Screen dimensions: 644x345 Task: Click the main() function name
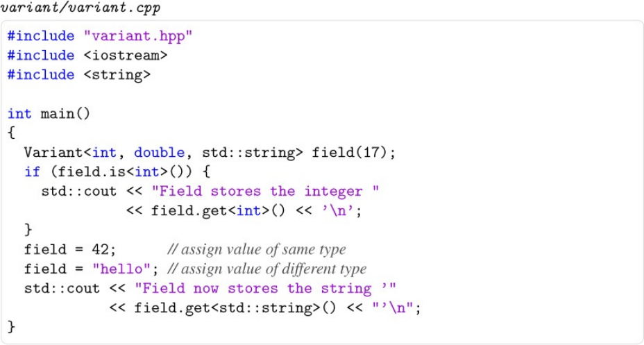(x=65, y=114)
